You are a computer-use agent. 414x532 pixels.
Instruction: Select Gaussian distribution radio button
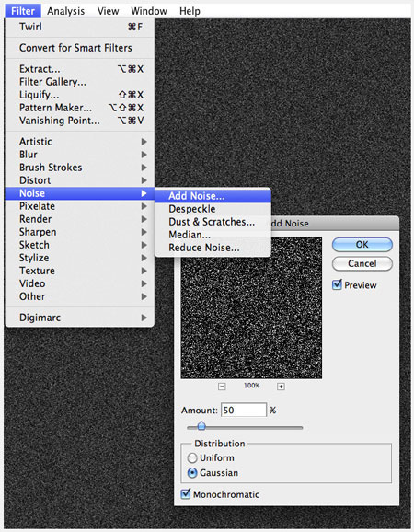coord(192,472)
